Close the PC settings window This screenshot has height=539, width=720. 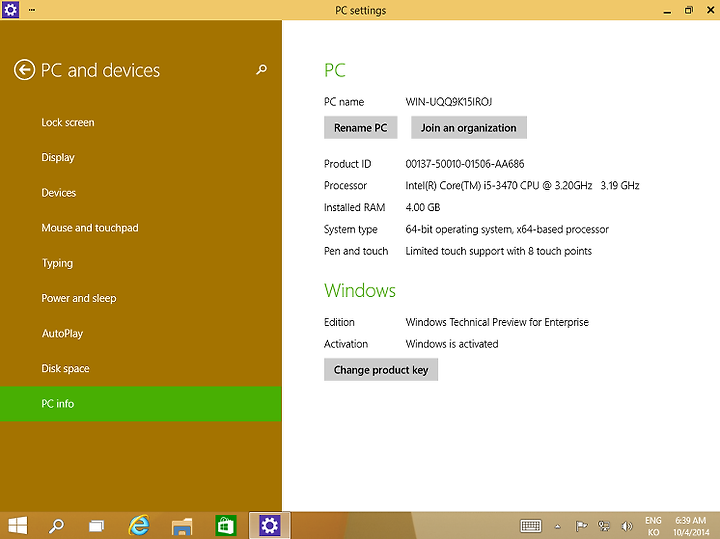pyautogui.click(x=710, y=10)
